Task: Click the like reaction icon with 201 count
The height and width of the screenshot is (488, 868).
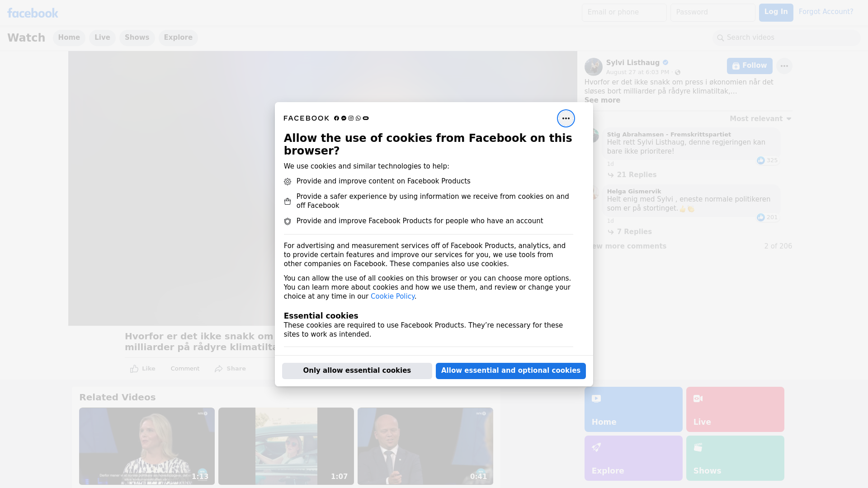Action: click(761, 217)
